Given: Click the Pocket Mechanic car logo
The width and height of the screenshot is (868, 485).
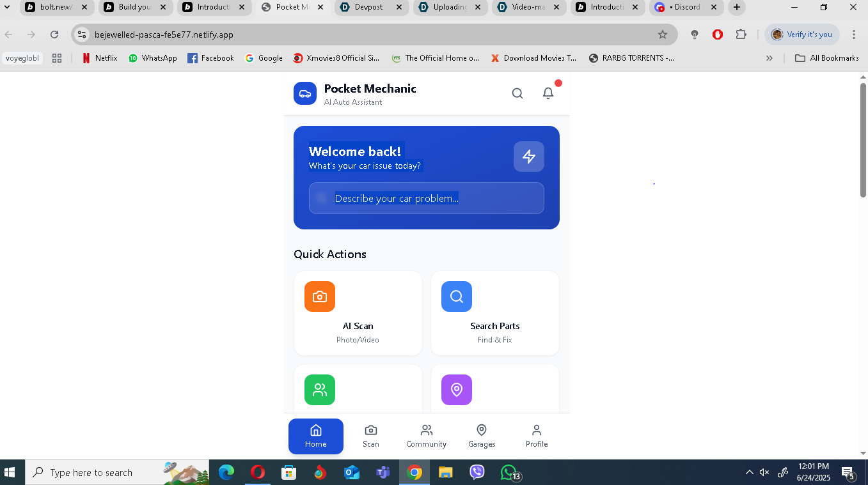Looking at the screenshot, I should [305, 93].
